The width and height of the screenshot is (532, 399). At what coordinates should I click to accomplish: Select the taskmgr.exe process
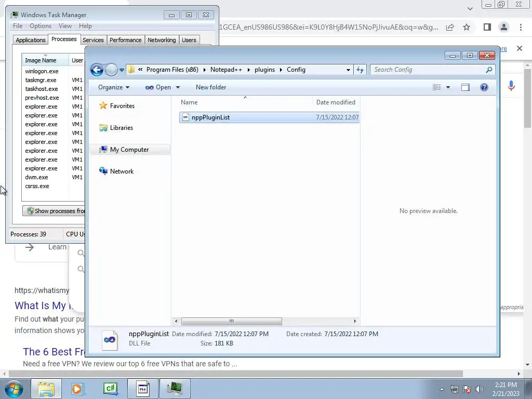click(x=41, y=80)
